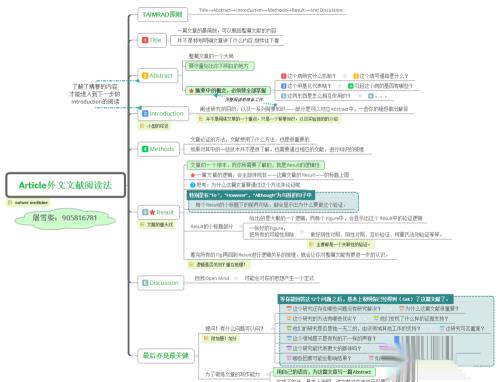Click note icon below Result node
Screen dimensions: 500x382
click(x=142, y=225)
